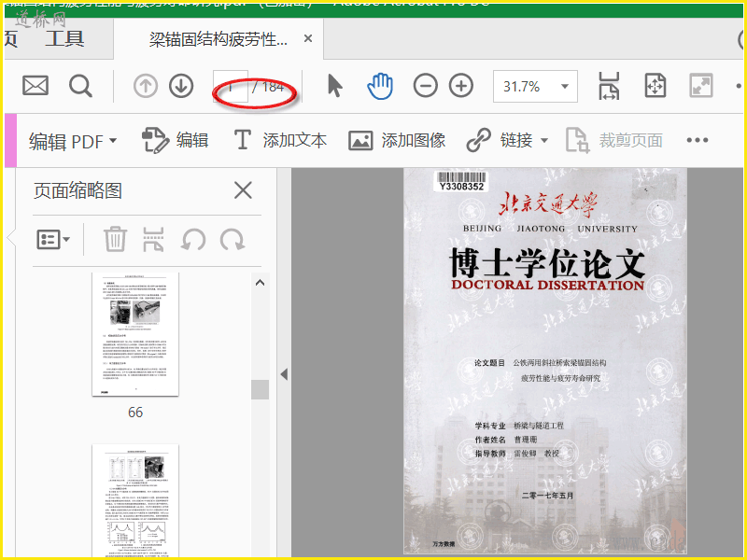Click the 裁剪页面 crop page tool
747x560 pixels.
(614, 141)
